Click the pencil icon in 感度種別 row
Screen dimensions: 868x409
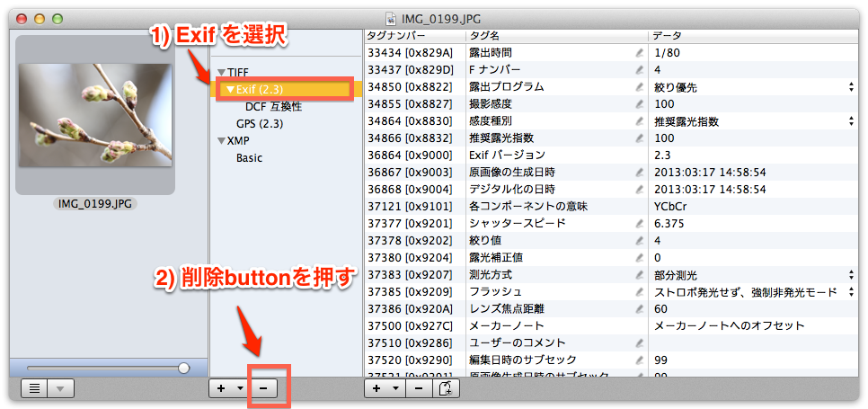640,121
